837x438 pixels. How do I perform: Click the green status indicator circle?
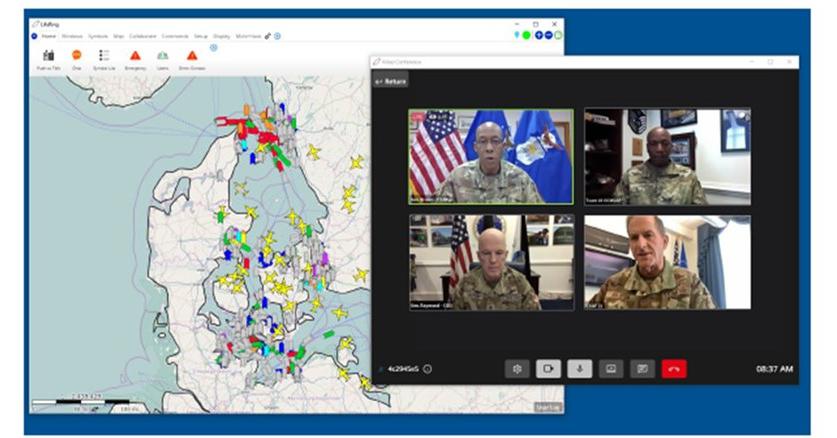[527, 35]
